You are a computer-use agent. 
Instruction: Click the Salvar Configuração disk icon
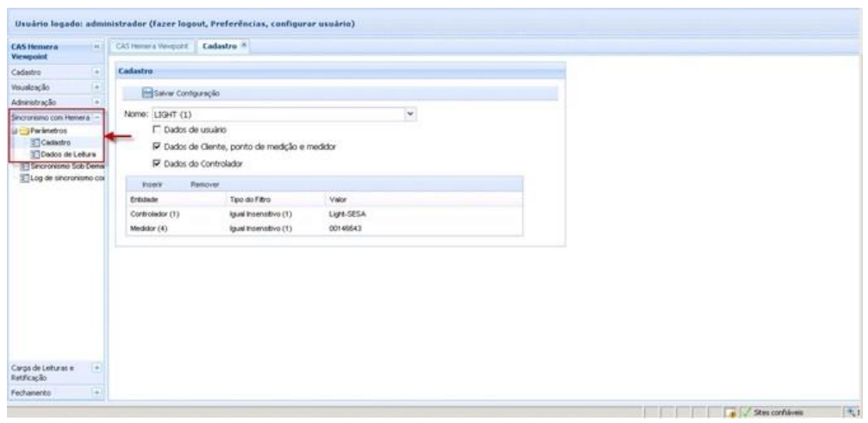point(147,92)
